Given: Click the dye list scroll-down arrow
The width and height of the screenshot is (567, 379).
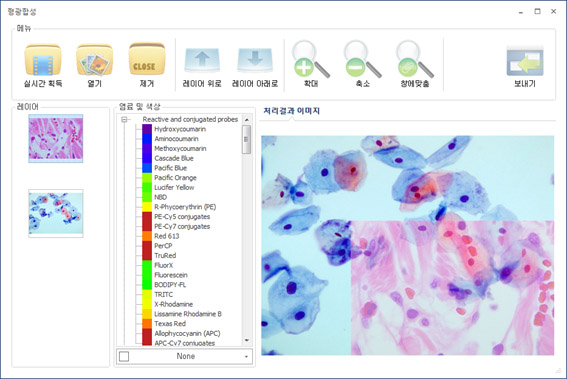Looking at the screenshot, I should tap(247, 340).
